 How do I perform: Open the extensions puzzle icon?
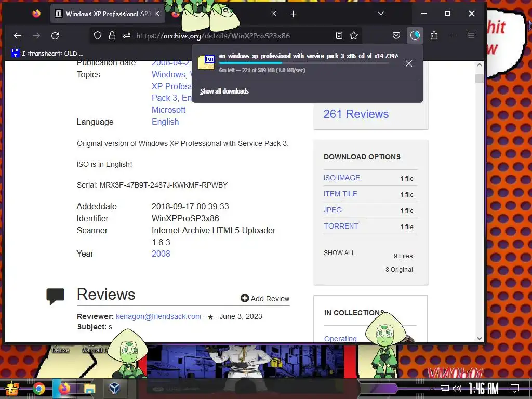(x=434, y=35)
